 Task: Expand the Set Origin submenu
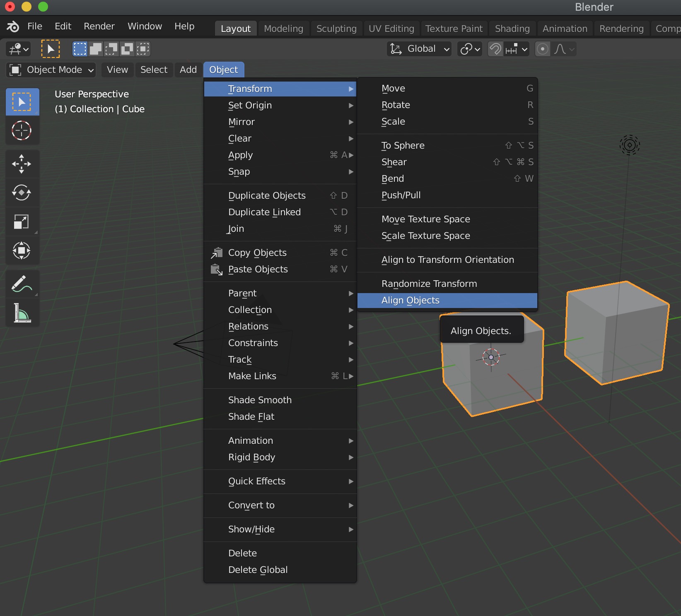click(x=280, y=105)
